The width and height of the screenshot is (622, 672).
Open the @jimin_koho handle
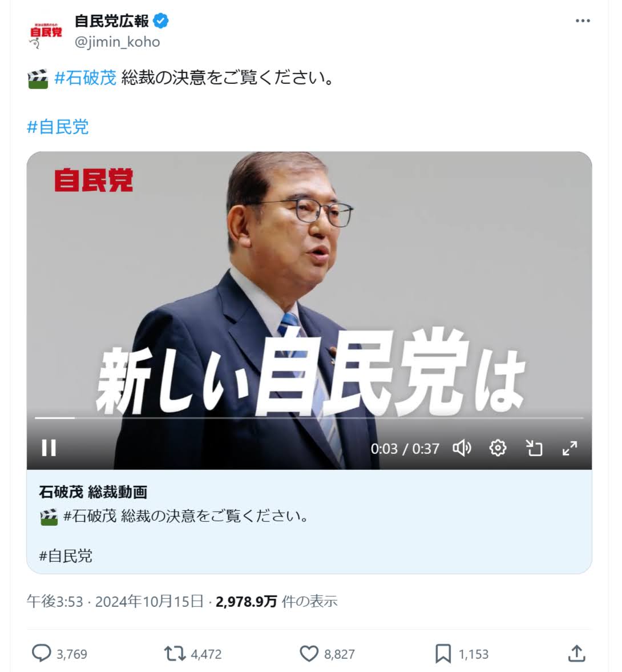[118, 42]
